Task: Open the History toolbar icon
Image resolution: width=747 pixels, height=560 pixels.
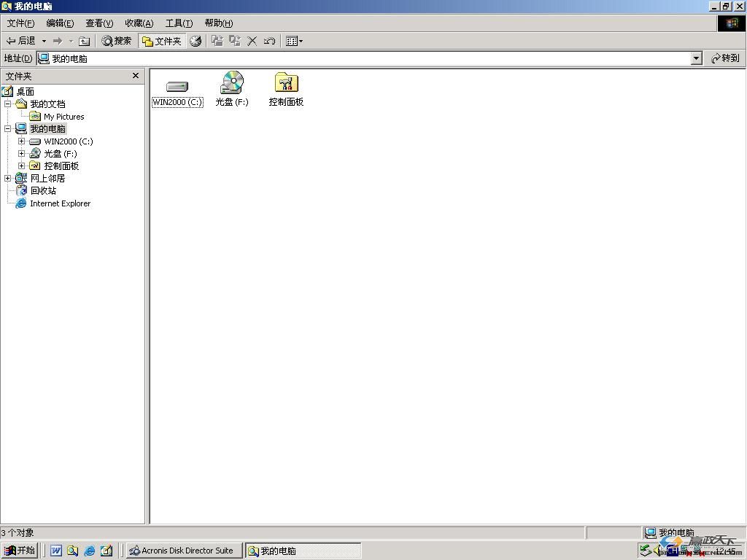Action: (x=196, y=41)
